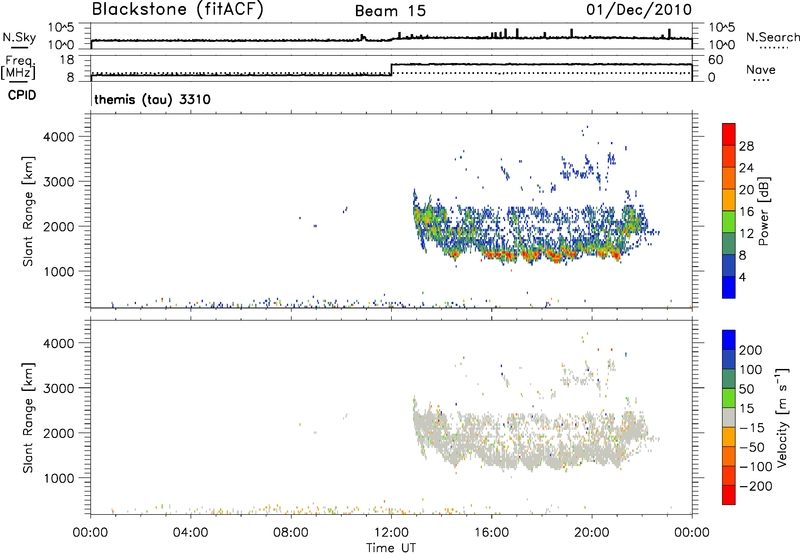Click the '200' Velocity scale value
This screenshot has width=800, height=554.
[x=751, y=350]
